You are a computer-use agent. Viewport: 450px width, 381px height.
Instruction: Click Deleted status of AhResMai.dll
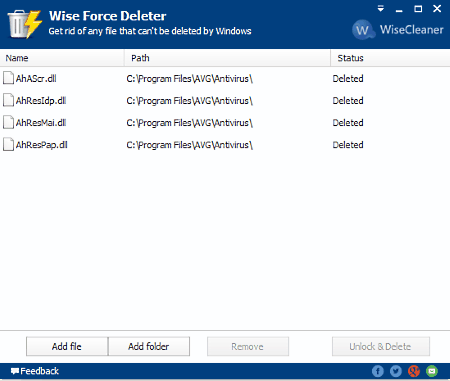pyautogui.click(x=348, y=123)
